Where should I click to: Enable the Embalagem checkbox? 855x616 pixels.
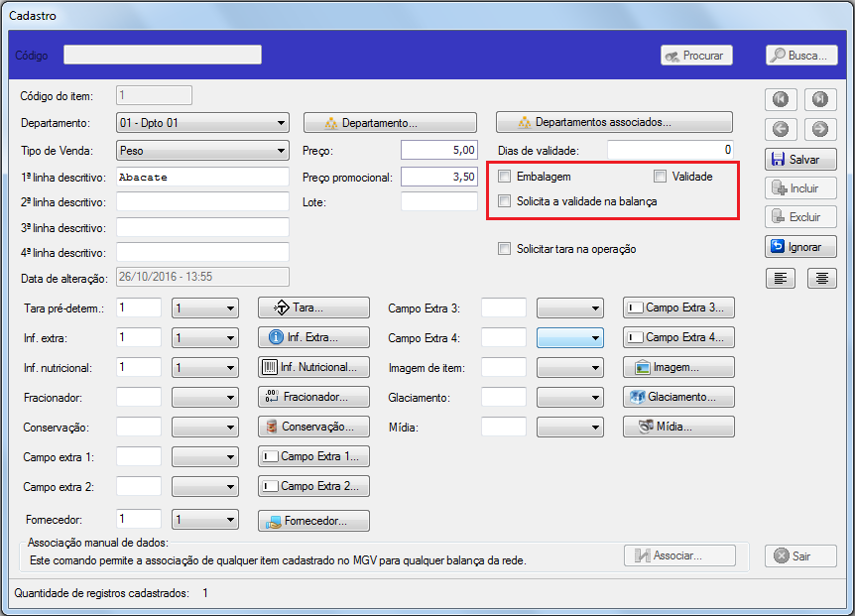point(505,177)
